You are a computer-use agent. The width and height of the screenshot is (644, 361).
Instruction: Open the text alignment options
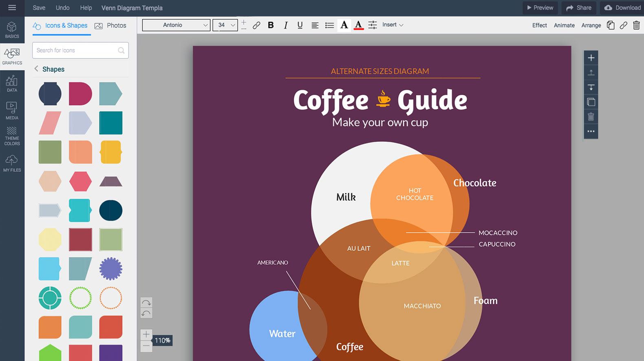coord(315,25)
